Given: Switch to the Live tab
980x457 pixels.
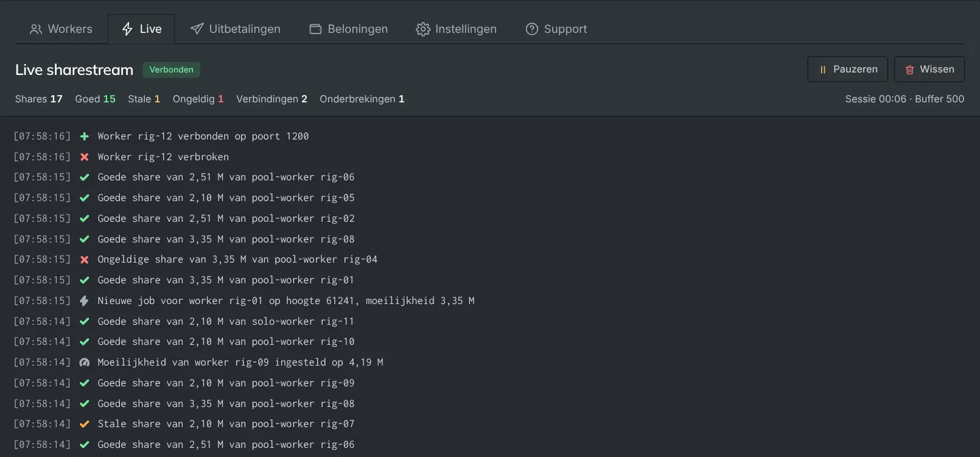Looking at the screenshot, I should (x=141, y=29).
